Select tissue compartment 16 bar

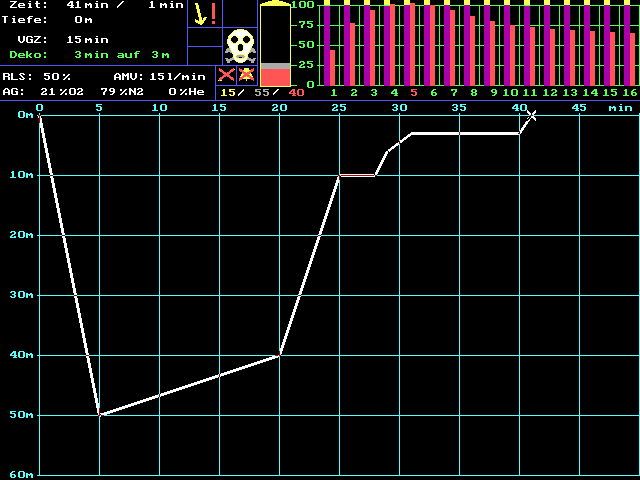click(630, 44)
